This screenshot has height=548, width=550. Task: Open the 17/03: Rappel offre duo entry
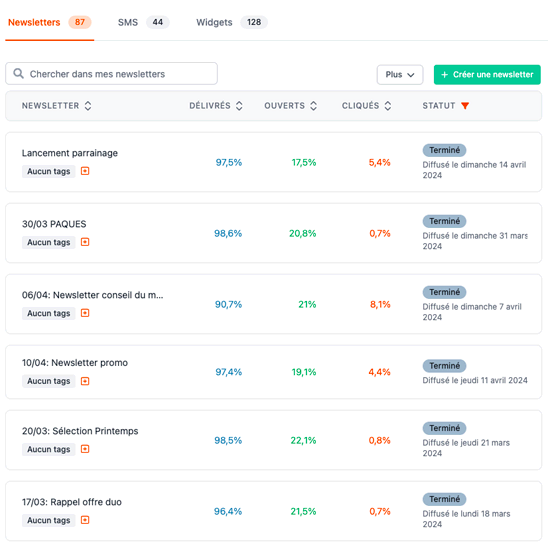[x=72, y=502]
